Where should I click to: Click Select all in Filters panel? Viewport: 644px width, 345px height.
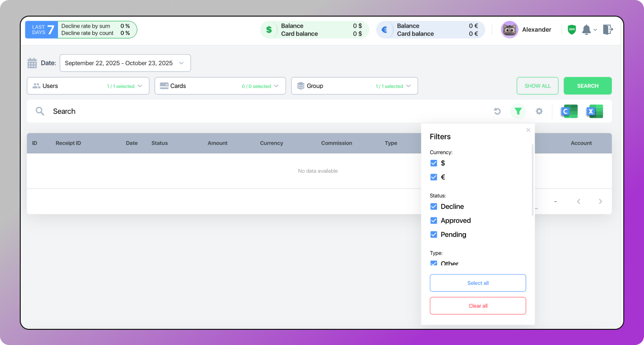coord(477,283)
